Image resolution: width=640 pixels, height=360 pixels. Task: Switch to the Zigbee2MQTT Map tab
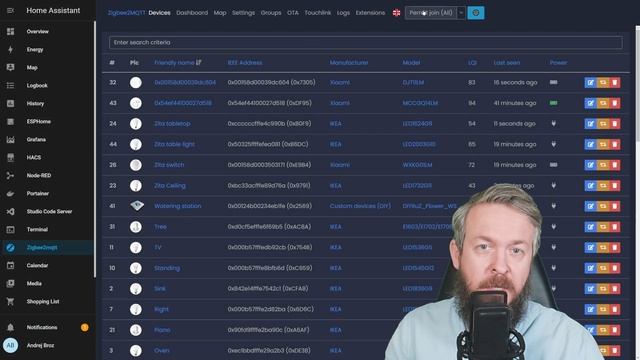220,13
